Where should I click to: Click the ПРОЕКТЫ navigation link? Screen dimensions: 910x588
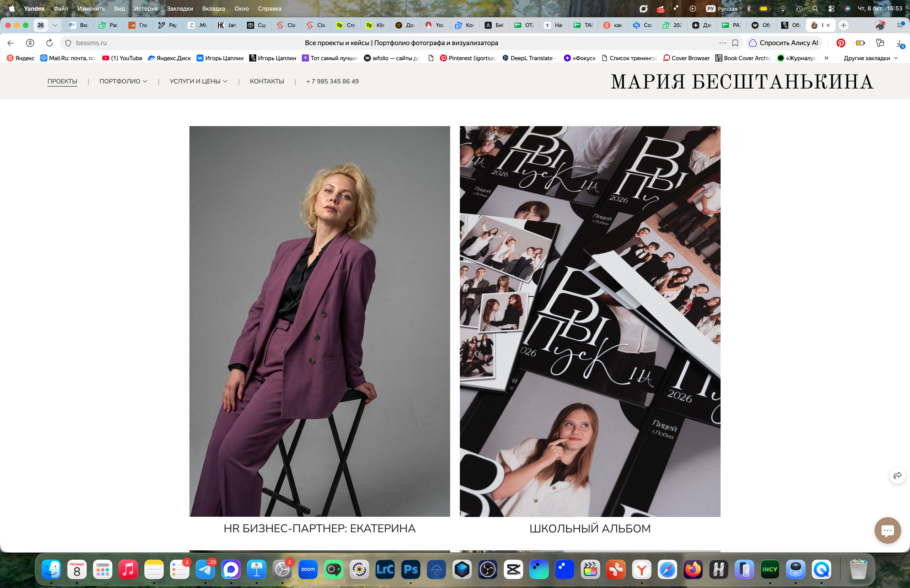click(x=62, y=81)
